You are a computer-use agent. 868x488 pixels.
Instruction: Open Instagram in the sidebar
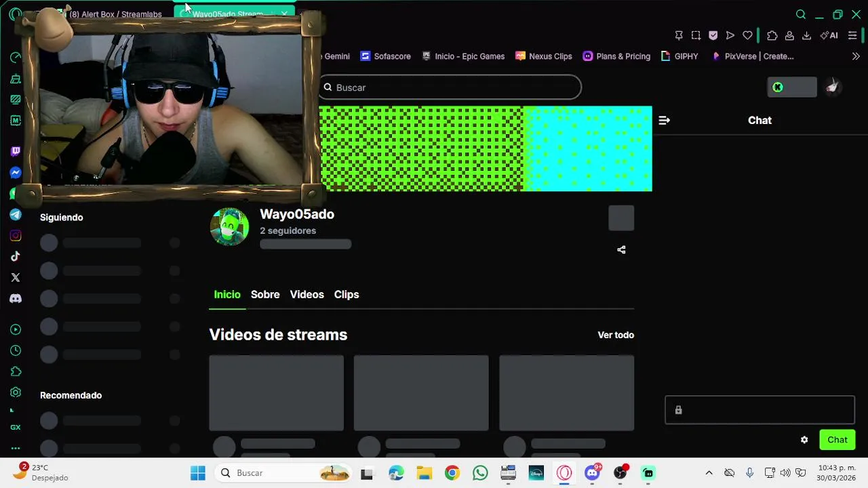point(16,236)
